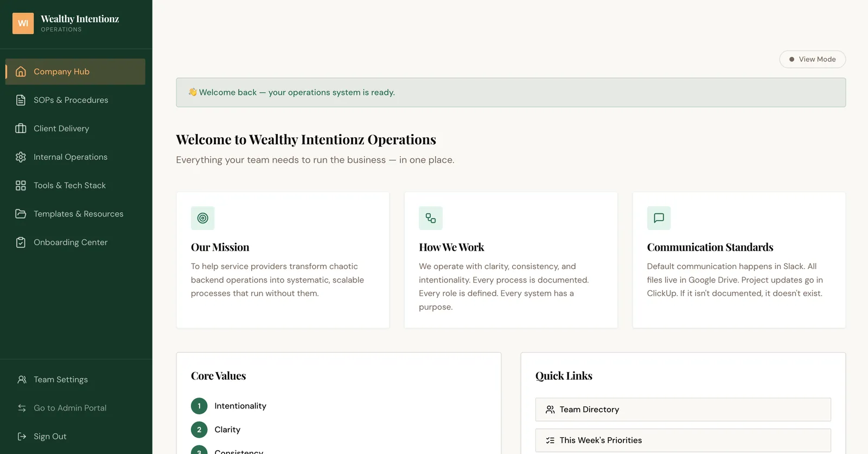Click the Communication Standards card heading
This screenshot has height=454, width=868.
pyautogui.click(x=710, y=247)
